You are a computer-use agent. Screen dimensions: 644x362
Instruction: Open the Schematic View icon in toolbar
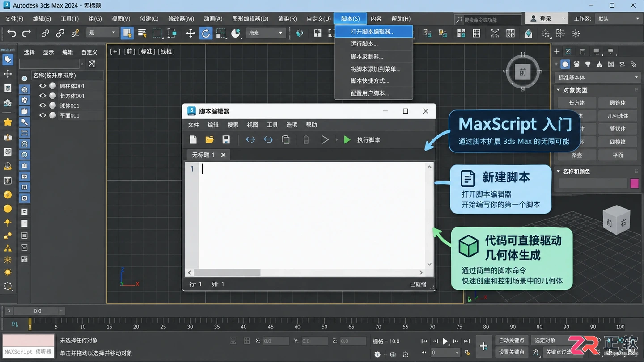(510, 33)
